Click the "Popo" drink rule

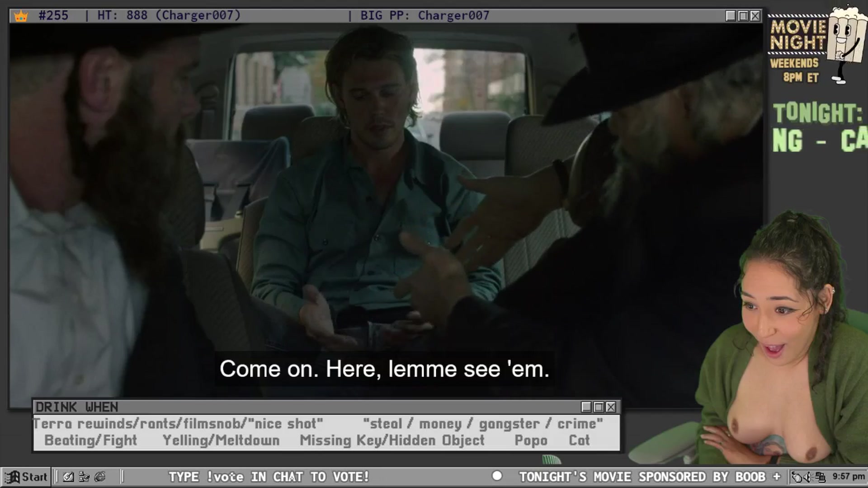point(531,441)
